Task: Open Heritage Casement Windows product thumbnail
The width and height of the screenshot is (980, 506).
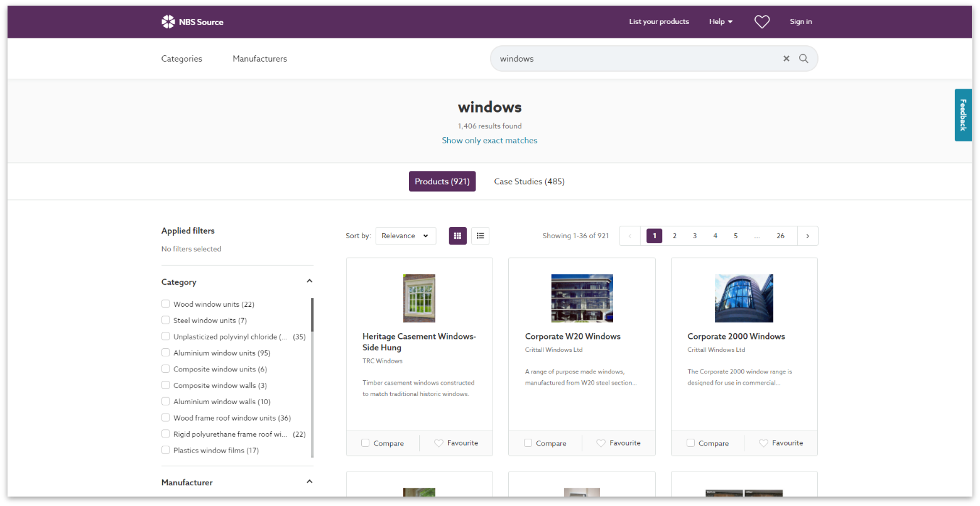Action: 419,298
